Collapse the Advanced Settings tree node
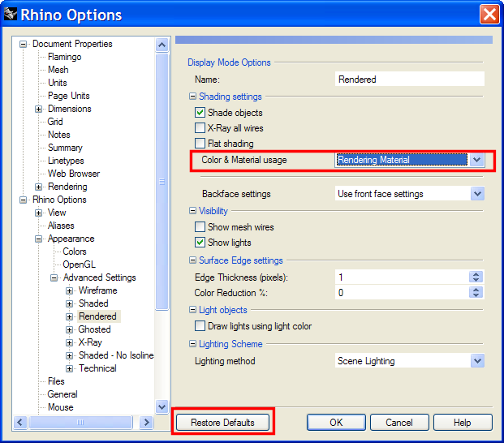The height and width of the screenshot is (443, 504). [x=54, y=277]
